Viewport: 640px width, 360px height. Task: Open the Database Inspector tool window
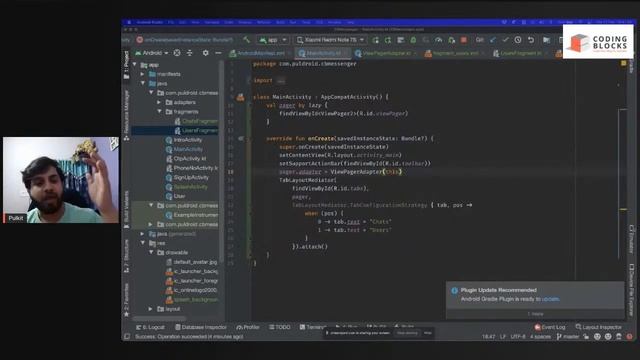point(201,327)
